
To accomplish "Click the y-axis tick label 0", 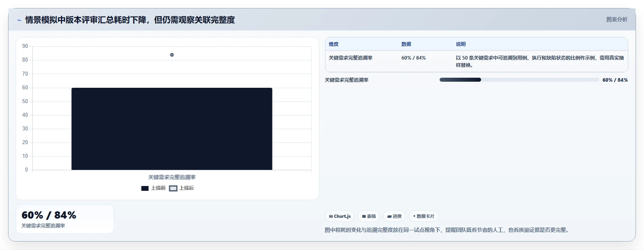I will click(x=27, y=170).
